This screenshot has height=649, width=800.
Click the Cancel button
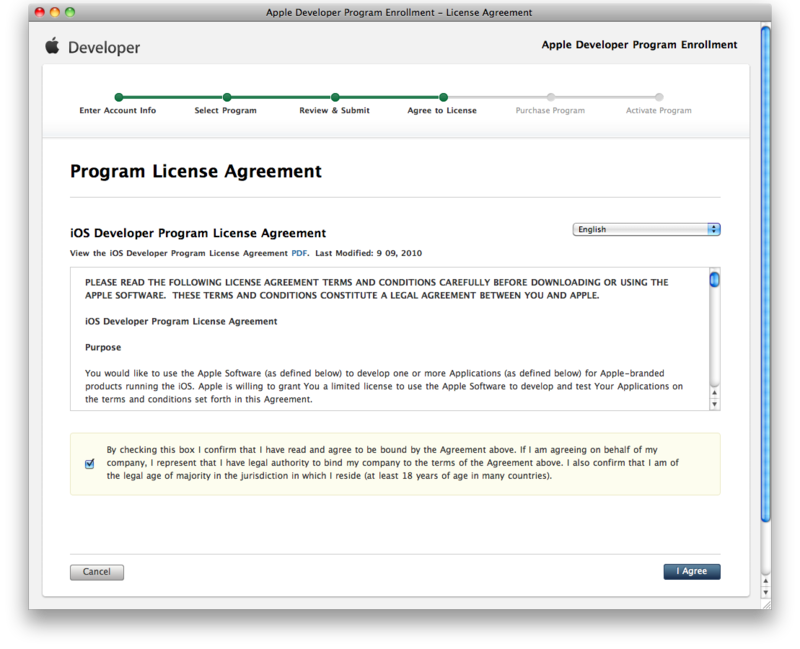tap(96, 572)
